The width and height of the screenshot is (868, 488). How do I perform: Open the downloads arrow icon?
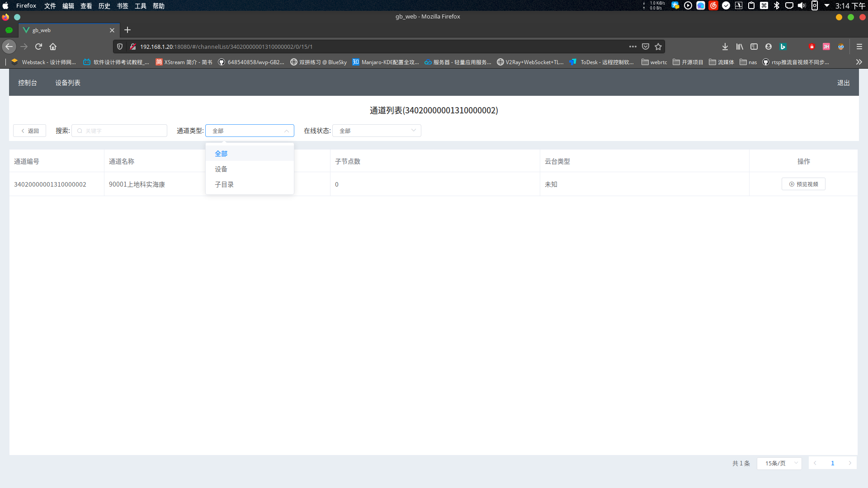725,47
